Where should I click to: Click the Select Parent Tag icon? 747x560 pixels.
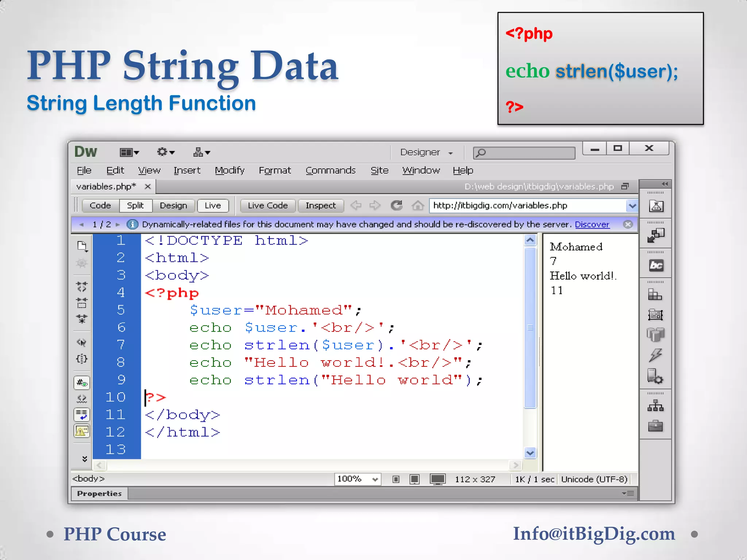click(x=82, y=342)
